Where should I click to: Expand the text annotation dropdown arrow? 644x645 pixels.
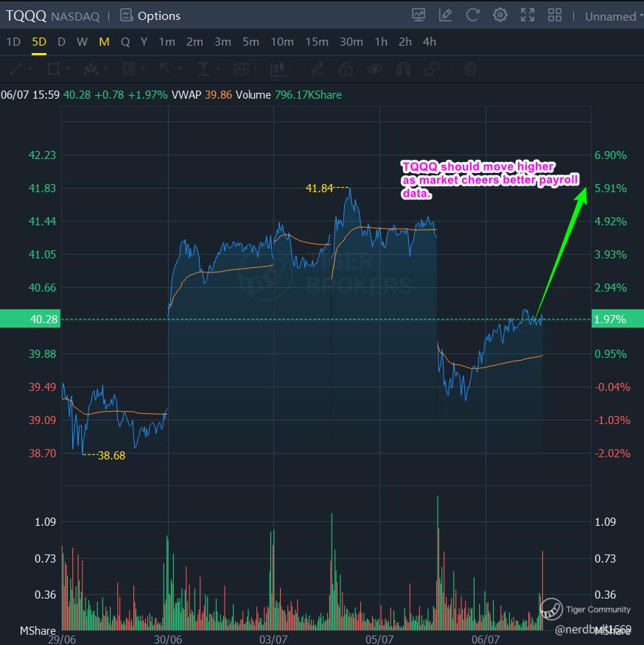pos(256,68)
